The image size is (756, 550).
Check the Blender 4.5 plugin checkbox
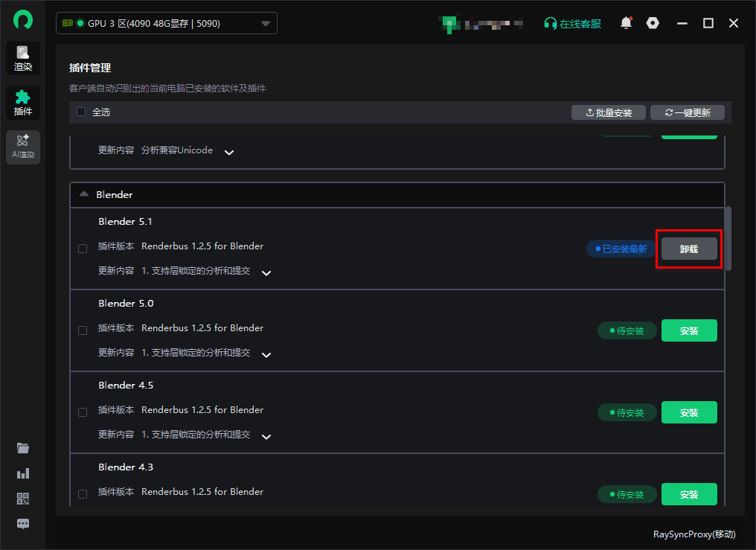[x=83, y=412]
